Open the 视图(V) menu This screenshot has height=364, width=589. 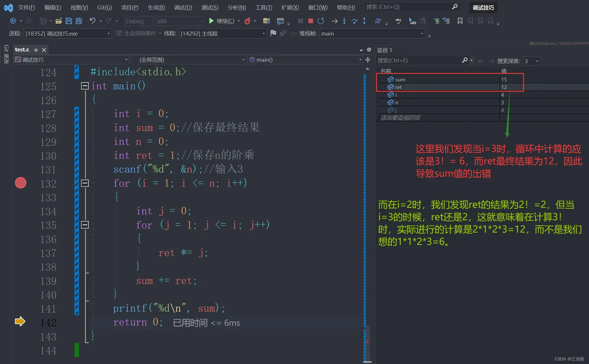[79, 7]
